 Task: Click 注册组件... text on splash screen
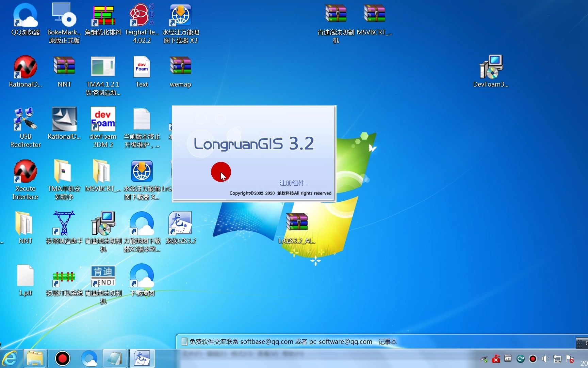coord(294,183)
